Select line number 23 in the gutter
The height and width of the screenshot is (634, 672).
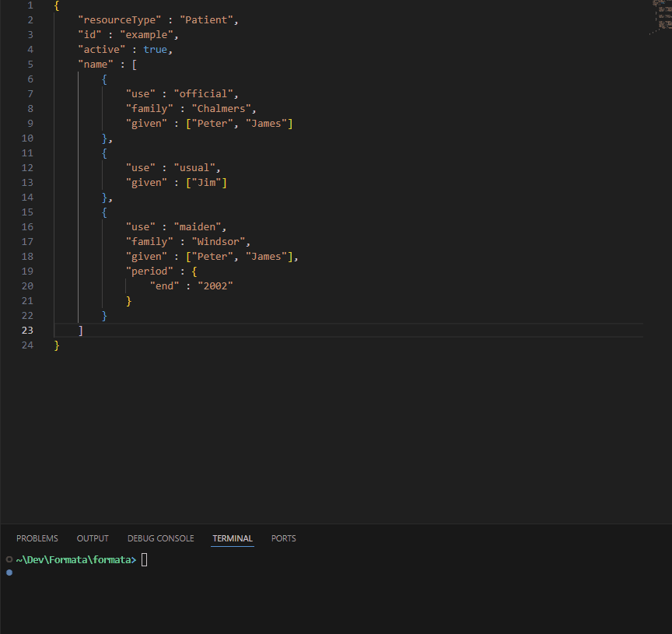[x=28, y=331]
